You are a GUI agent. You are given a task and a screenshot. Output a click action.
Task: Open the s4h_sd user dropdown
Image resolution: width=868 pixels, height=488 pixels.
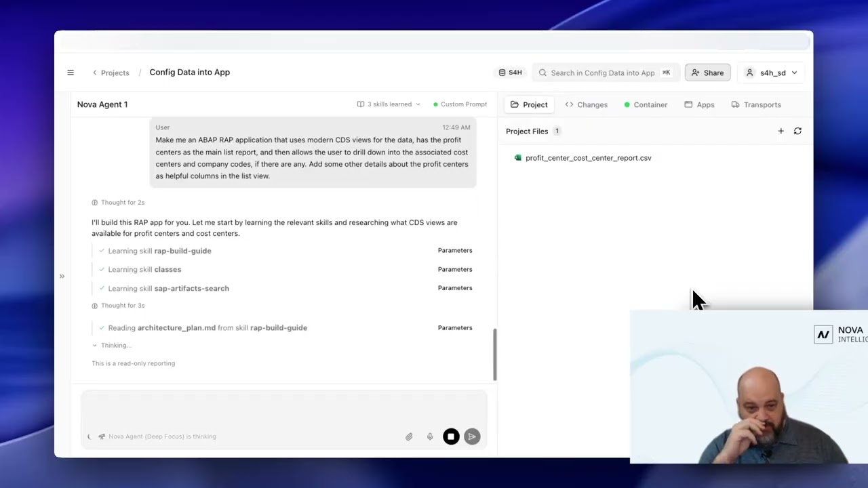pos(772,73)
